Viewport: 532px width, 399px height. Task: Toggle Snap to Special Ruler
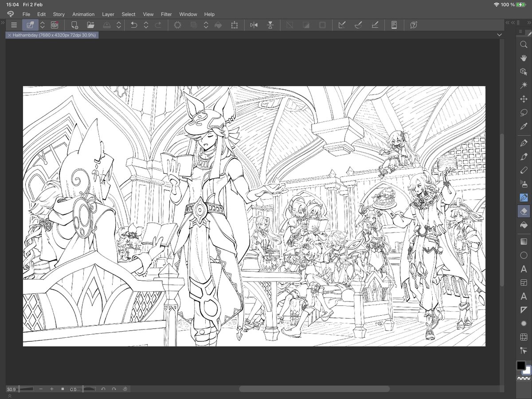tap(358, 25)
